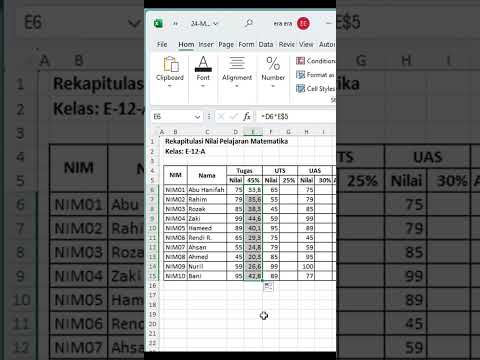Viewport: 480px width, 360px height.
Task: Open the 24-M... file name dropdown
Action: (x=204, y=24)
